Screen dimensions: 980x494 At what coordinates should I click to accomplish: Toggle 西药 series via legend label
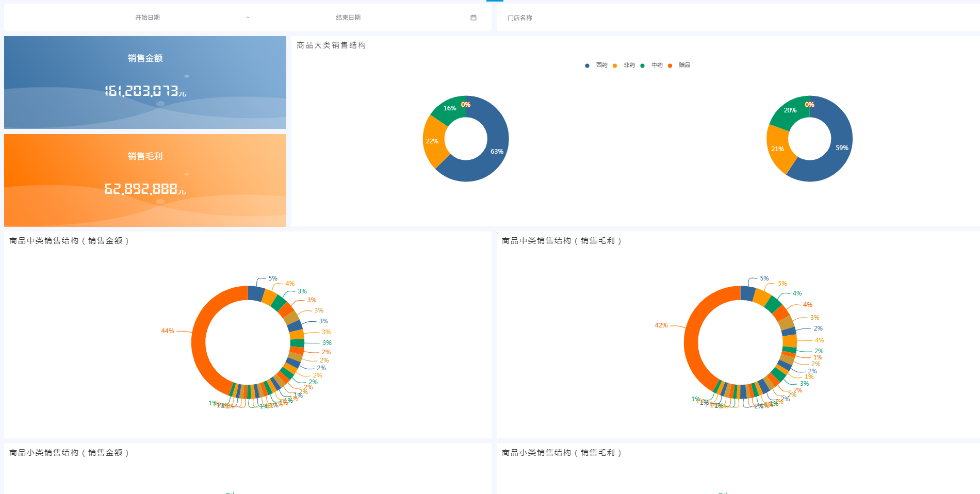601,65
